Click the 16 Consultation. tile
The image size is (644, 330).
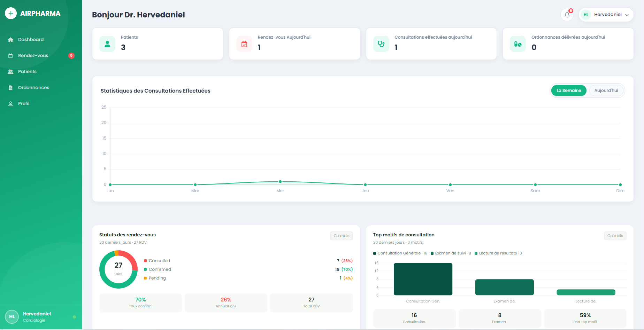(414, 319)
